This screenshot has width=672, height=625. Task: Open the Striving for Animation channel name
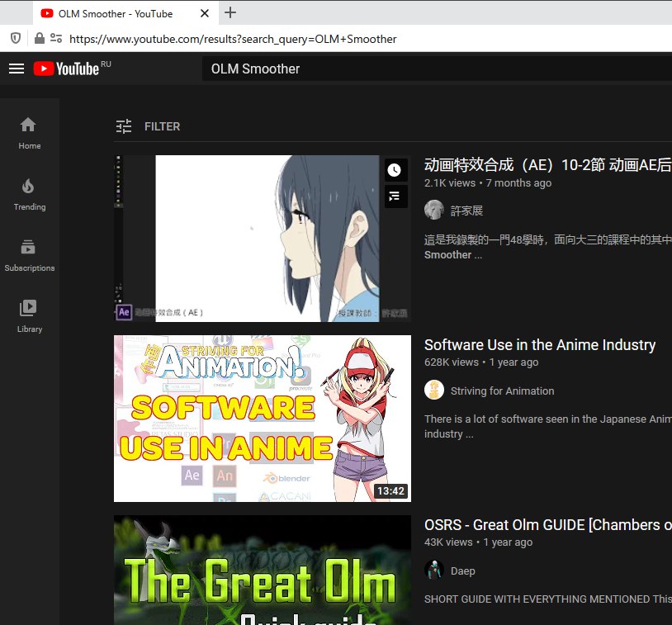coord(502,391)
